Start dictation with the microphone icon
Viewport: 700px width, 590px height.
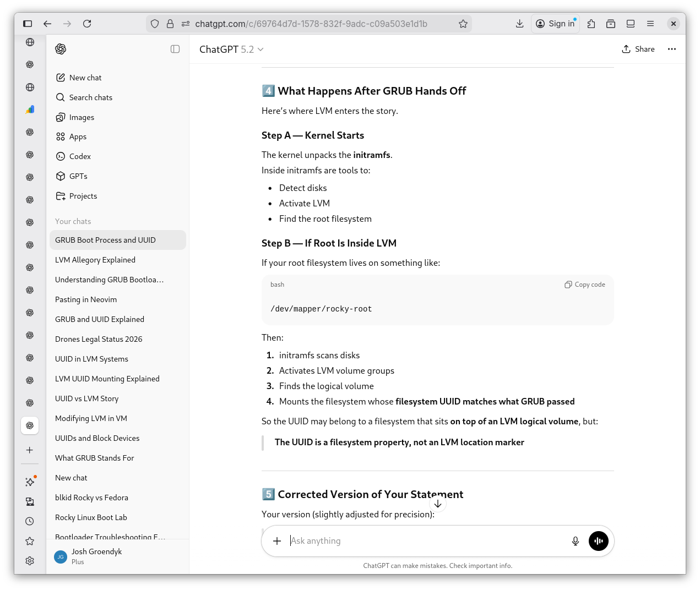pos(575,541)
